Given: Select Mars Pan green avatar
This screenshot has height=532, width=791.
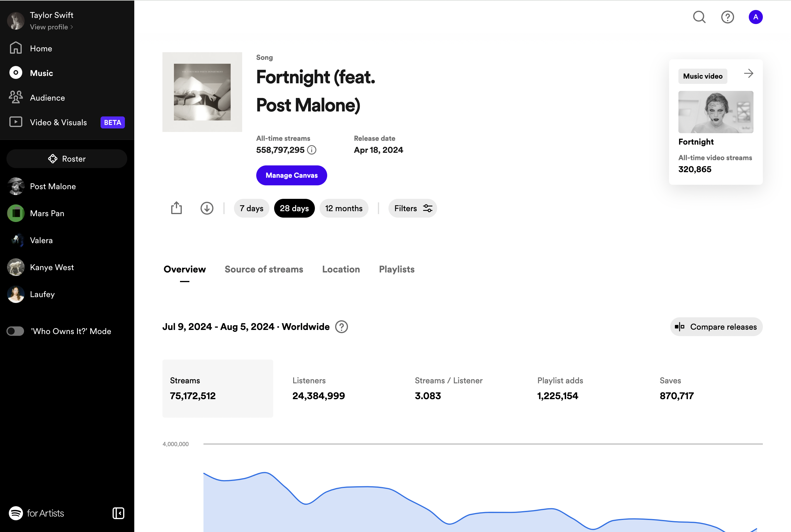Looking at the screenshot, I should point(16,213).
